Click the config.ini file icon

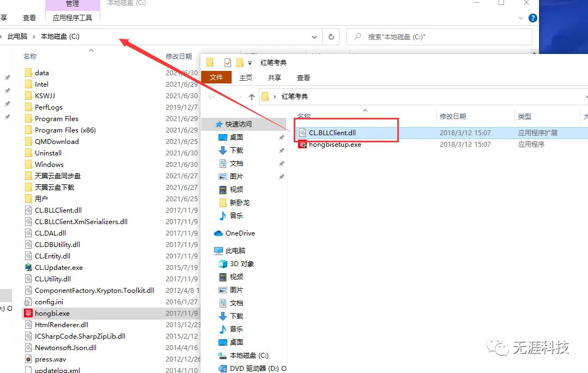(x=28, y=302)
